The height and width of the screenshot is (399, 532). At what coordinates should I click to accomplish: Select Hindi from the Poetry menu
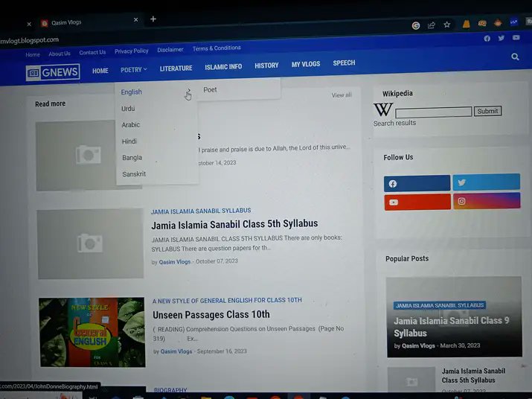click(129, 141)
